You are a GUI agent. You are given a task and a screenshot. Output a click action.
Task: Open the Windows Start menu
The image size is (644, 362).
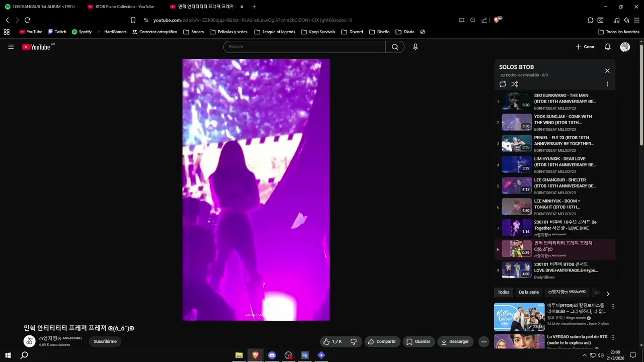8,355
